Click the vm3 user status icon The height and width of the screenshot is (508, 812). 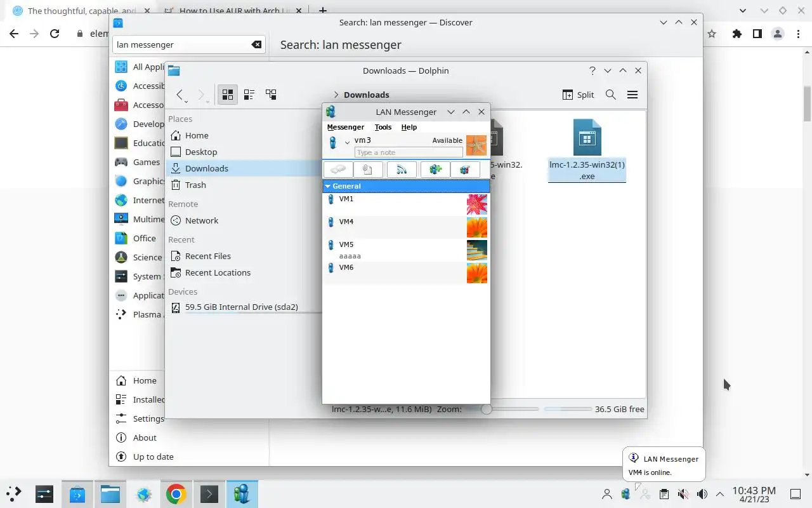pyautogui.click(x=332, y=143)
